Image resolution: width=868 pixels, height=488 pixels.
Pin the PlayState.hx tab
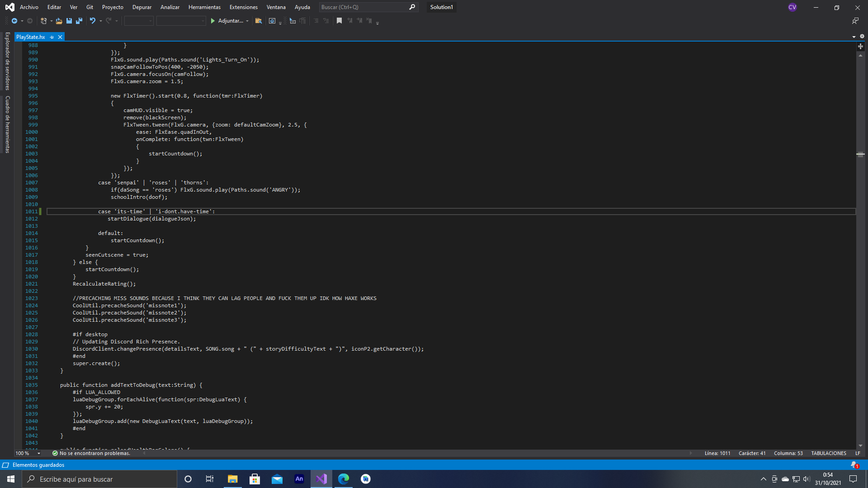(52, 37)
